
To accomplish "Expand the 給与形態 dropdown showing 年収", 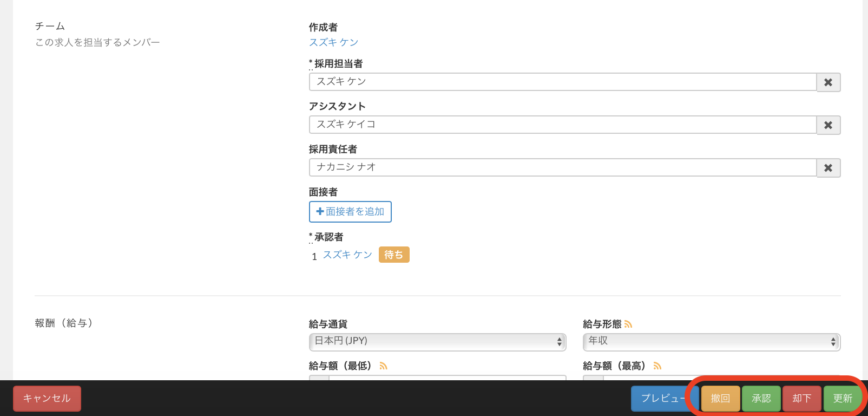I will (711, 341).
